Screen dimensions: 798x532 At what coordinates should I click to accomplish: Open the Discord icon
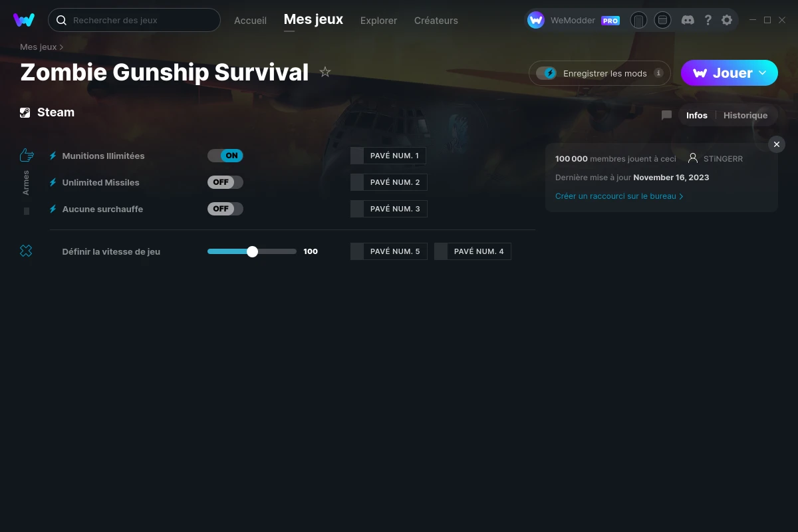tap(688, 20)
